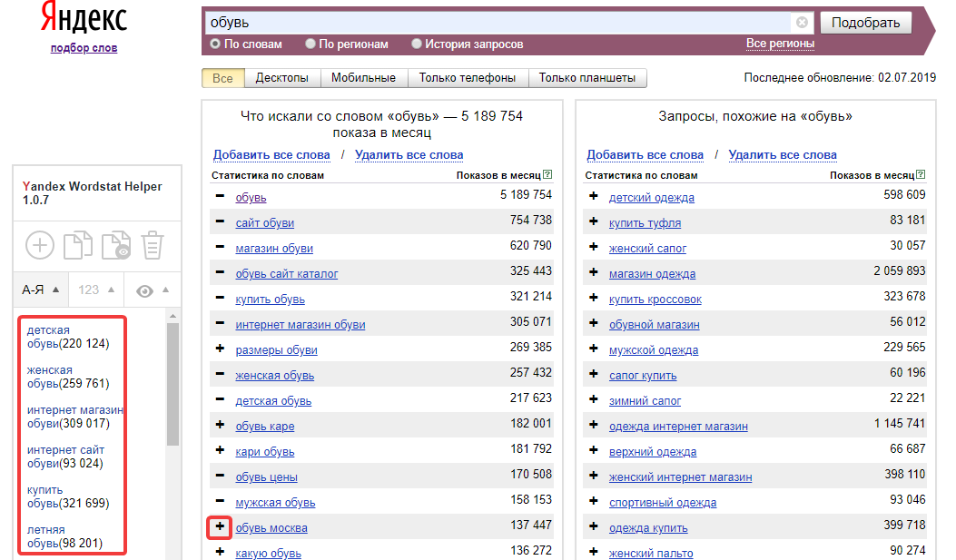Add 'обувь каре' with the plus icon
The width and height of the screenshot is (956, 560).
(x=220, y=425)
